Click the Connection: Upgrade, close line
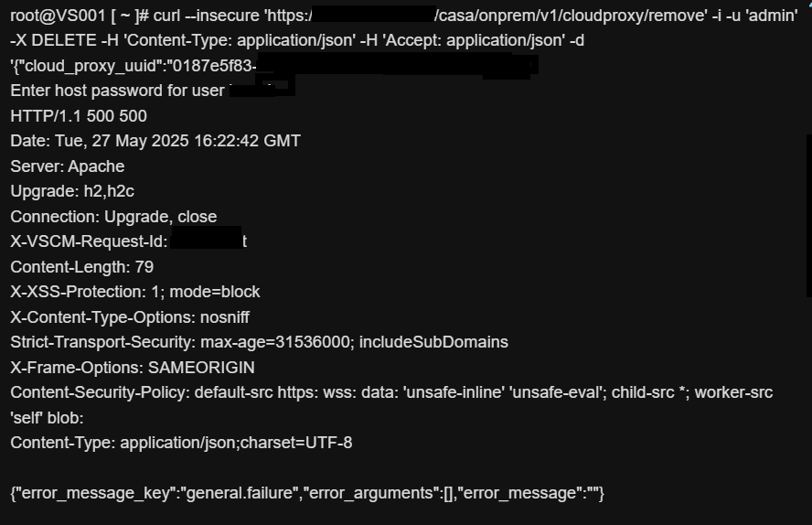 (x=113, y=217)
